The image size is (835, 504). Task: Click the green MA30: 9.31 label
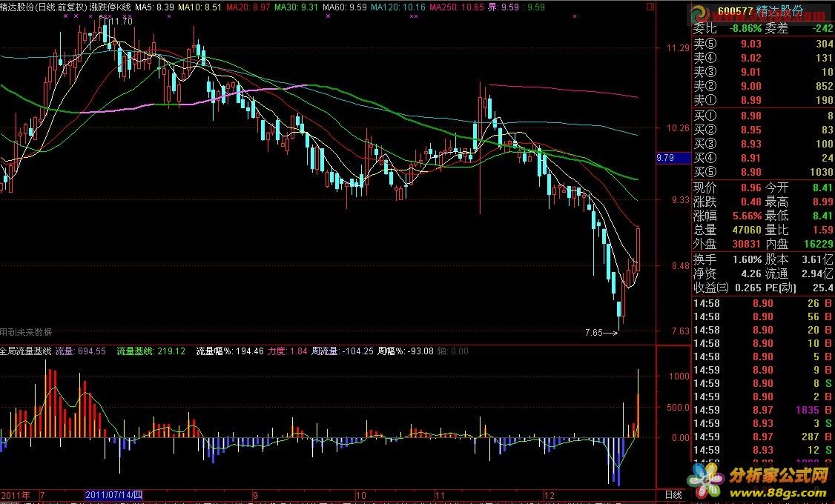(296, 7)
